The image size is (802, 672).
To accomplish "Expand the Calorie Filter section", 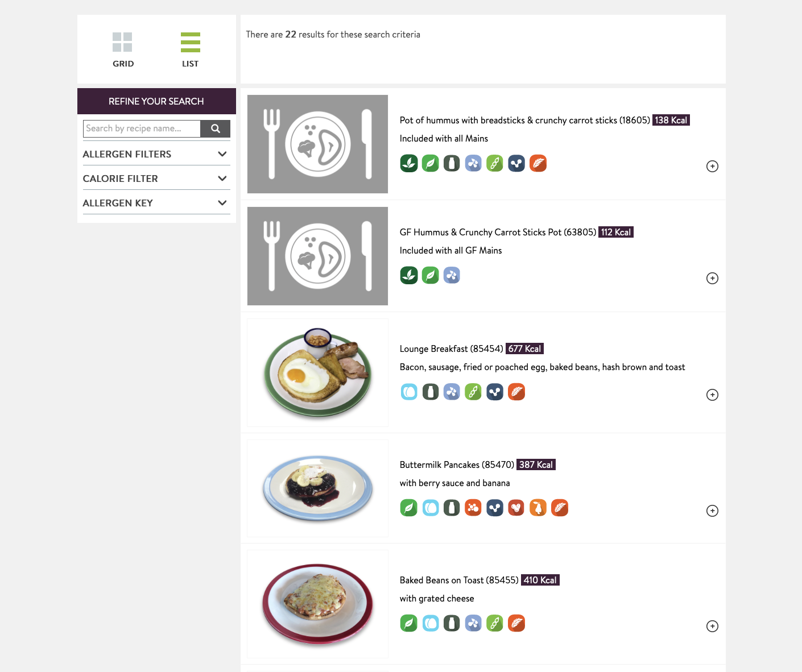I will pos(156,179).
